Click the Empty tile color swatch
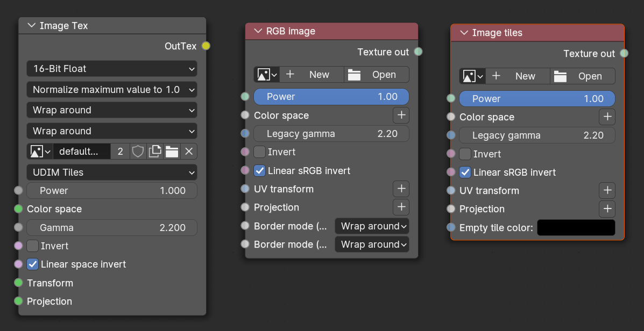644x331 pixels. (x=576, y=228)
